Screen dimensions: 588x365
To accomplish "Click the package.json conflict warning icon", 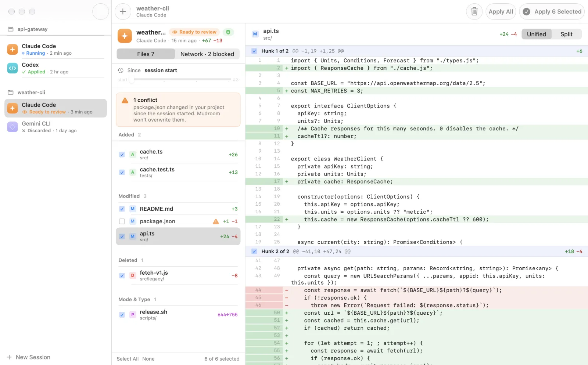I will [x=216, y=221].
